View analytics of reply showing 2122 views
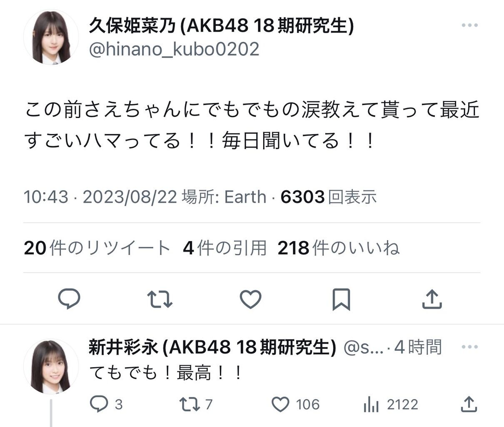The width and height of the screenshot is (504, 427). (390, 404)
